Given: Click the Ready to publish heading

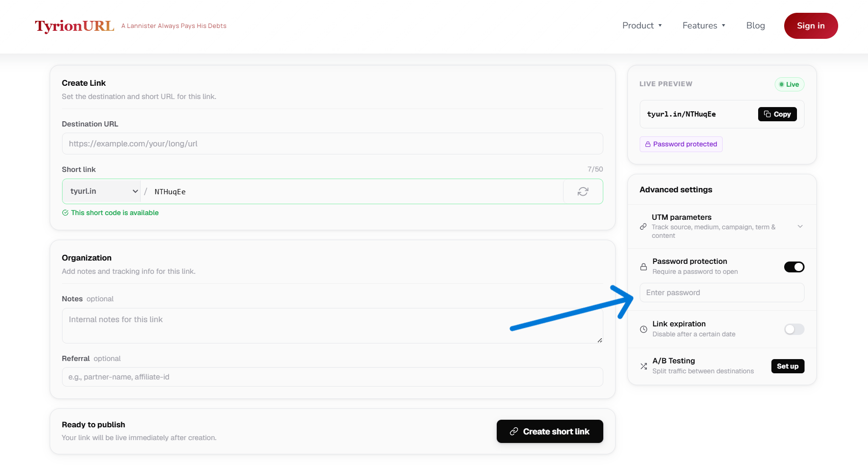Looking at the screenshot, I should [93, 424].
